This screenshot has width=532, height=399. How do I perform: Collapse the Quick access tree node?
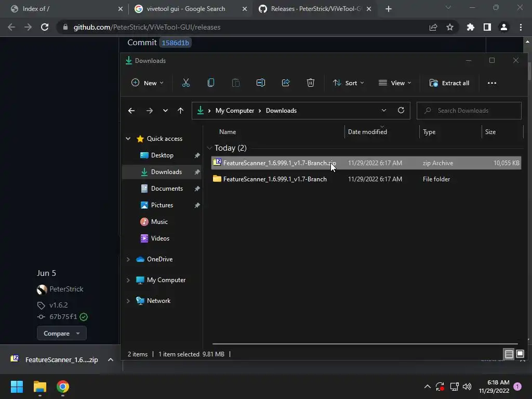coord(128,138)
